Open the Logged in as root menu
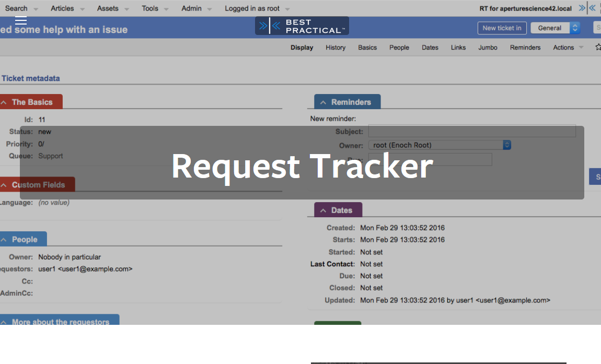Image resolution: width=601 pixels, height=364 pixels. tap(257, 8)
